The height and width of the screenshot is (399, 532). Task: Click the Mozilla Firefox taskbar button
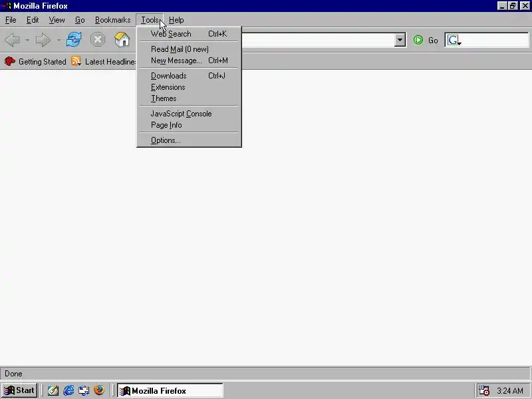170,390
